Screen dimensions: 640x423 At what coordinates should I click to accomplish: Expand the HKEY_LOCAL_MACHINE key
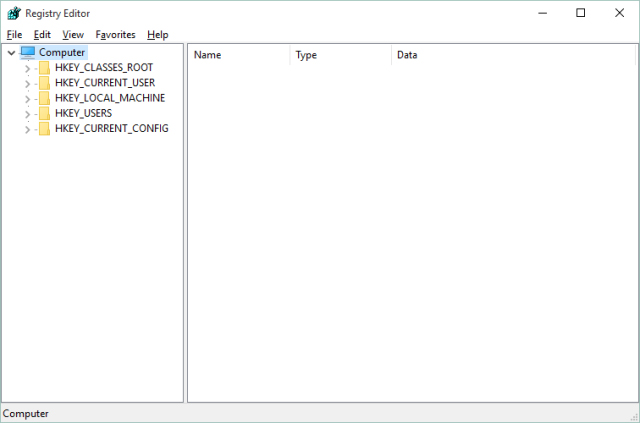(x=27, y=99)
